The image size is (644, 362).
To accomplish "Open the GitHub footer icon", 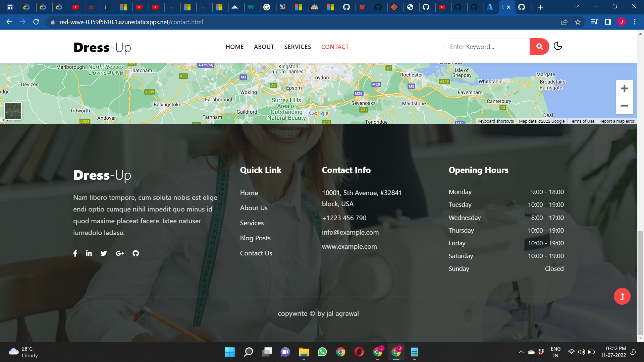I will click(x=136, y=253).
